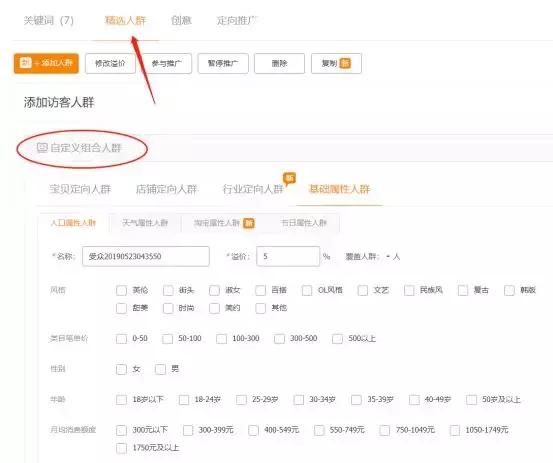Select the 500以上 price checkbox

(337, 339)
